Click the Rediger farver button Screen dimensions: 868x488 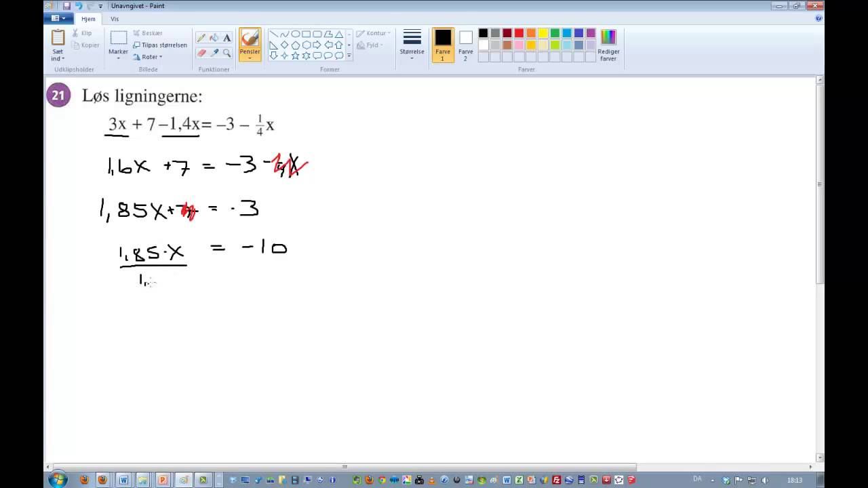coord(608,46)
